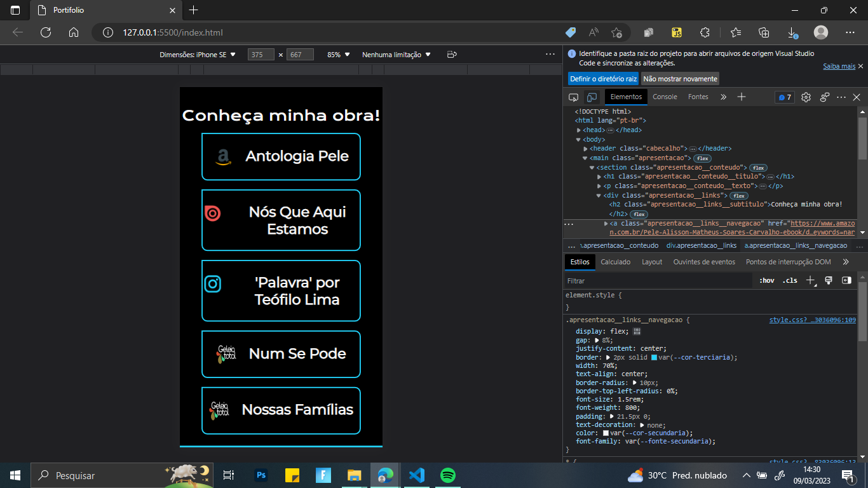
Task: Toggle the computed styles sidebar icon
Action: (x=846, y=280)
